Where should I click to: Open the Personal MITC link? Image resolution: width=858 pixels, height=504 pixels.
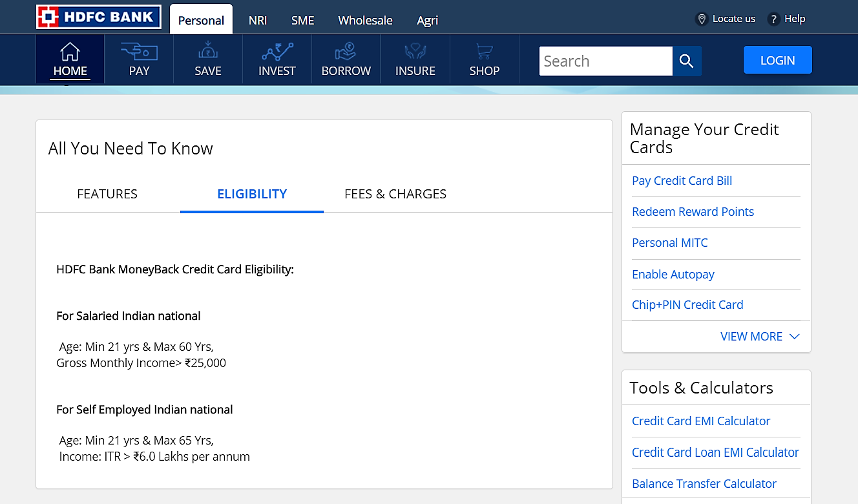pos(669,243)
